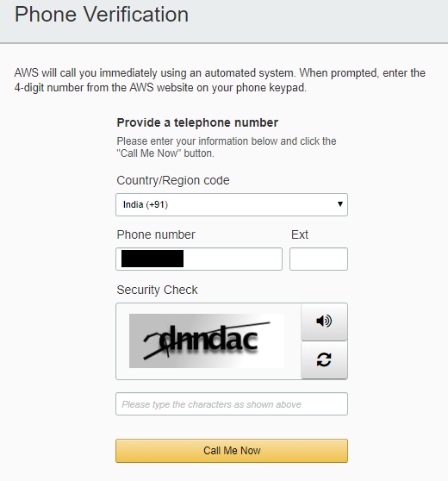Focus the Phone number input field
The width and height of the screenshot is (448, 481).
point(199,259)
